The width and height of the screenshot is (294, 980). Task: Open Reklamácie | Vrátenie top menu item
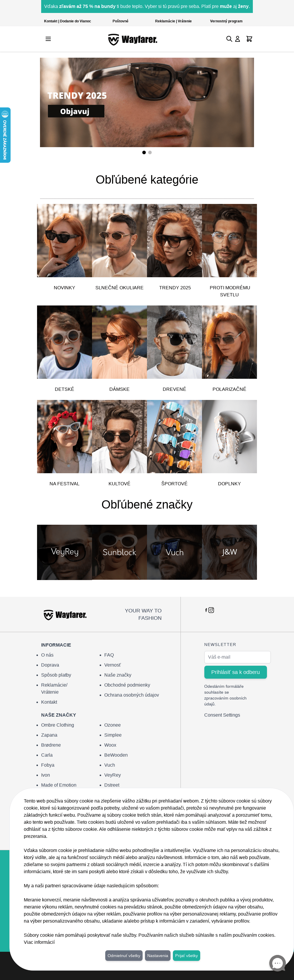click(x=173, y=21)
